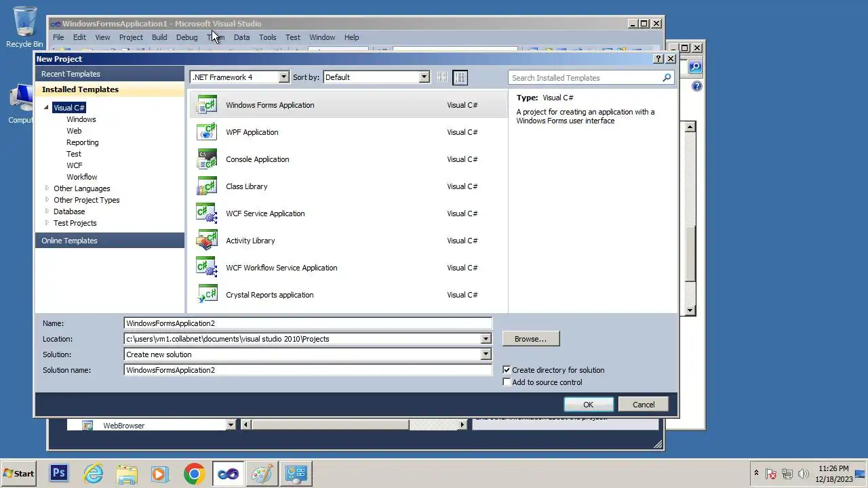Click OK to create the project
Viewport: 868px width, 488px height.
click(x=589, y=405)
